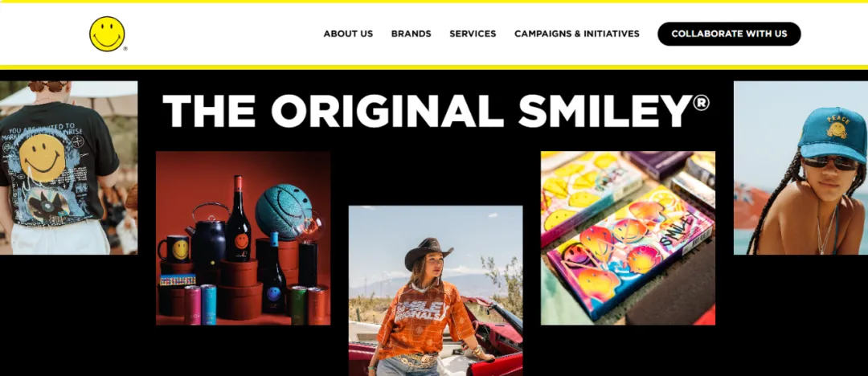Click the sunglasses on the capped person
This screenshot has height=376, width=868.
click(x=829, y=162)
